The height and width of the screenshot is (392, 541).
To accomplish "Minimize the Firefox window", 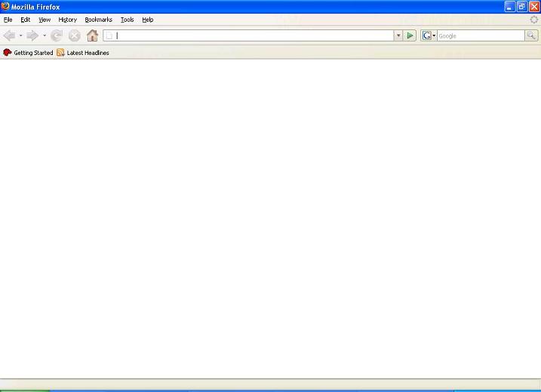I will pos(510,7).
